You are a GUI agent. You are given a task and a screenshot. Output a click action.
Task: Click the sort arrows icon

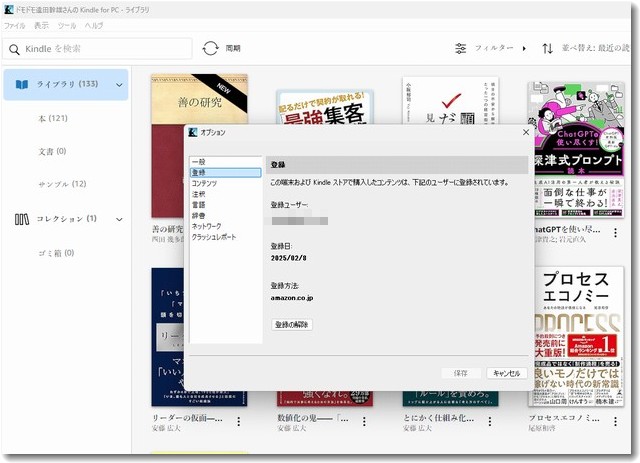click(547, 49)
